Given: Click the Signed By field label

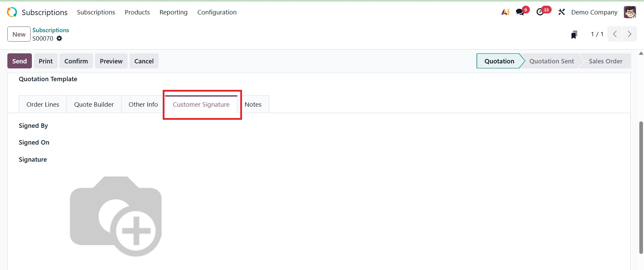Looking at the screenshot, I should coord(33,125).
